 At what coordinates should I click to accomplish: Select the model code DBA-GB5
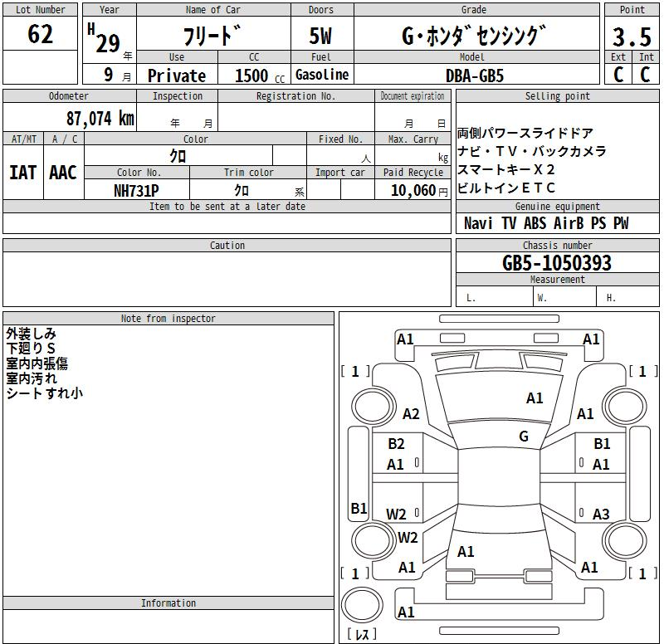(x=475, y=76)
